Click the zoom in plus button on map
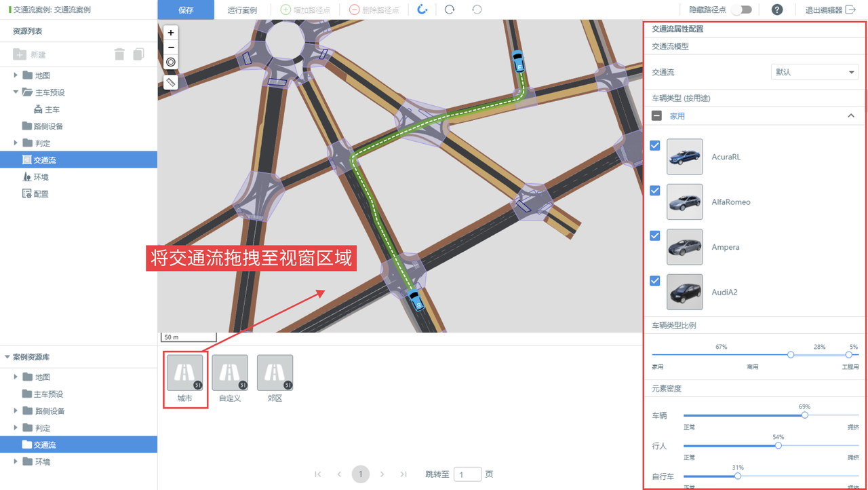868x490 pixels. (171, 33)
